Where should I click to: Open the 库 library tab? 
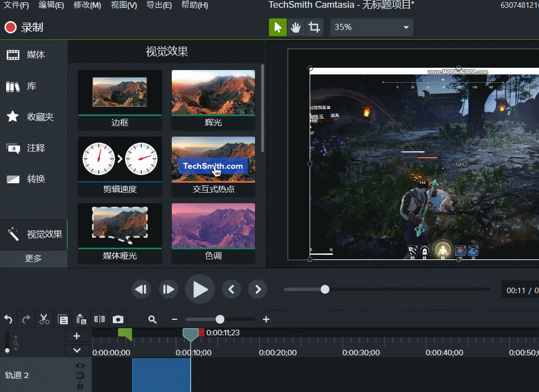34,86
